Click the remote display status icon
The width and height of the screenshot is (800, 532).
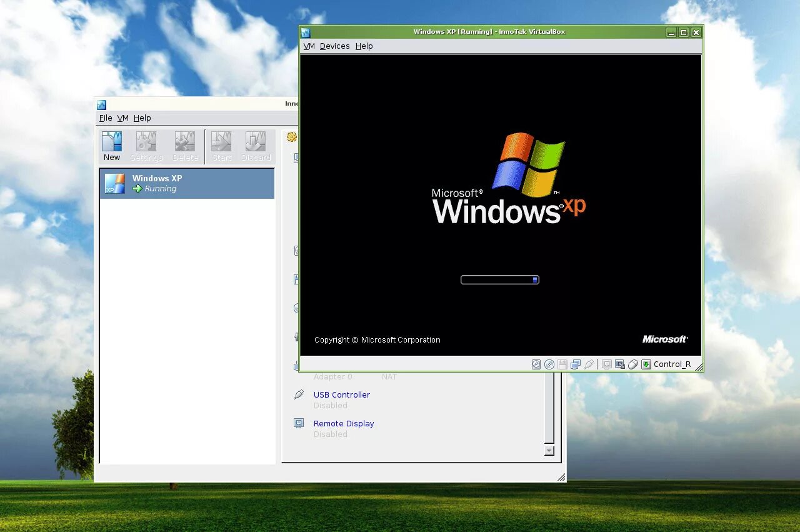607,364
